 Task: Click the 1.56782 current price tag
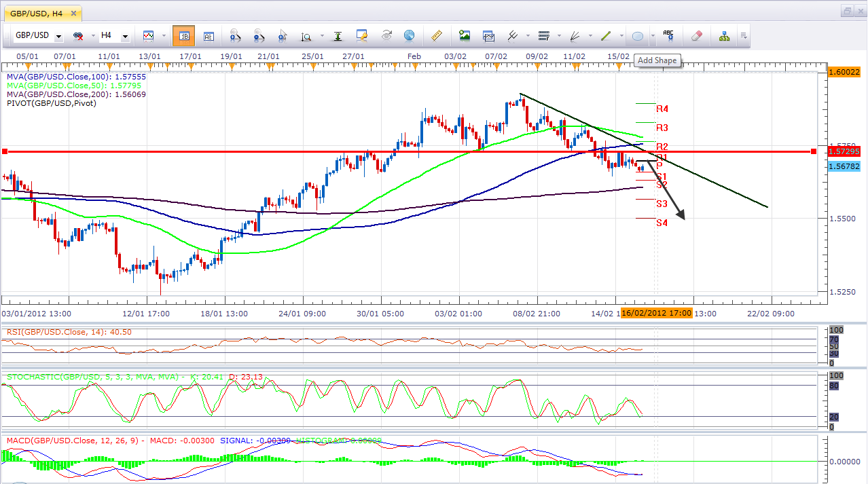click(x=845, y=166)
